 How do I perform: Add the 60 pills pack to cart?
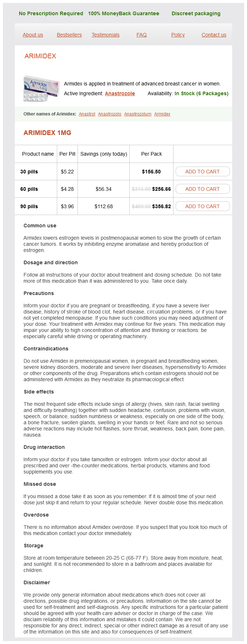click(x=202, y=189)
